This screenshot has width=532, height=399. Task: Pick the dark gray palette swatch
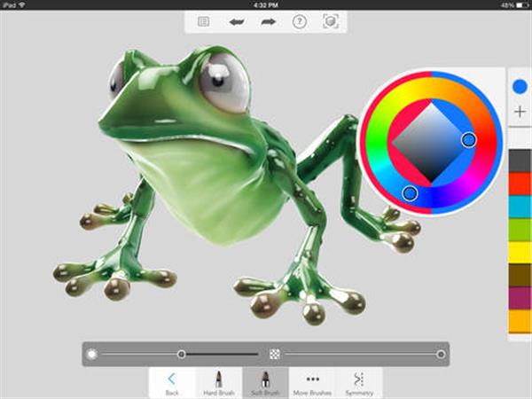pyautogui.click(x=520, y=160)
